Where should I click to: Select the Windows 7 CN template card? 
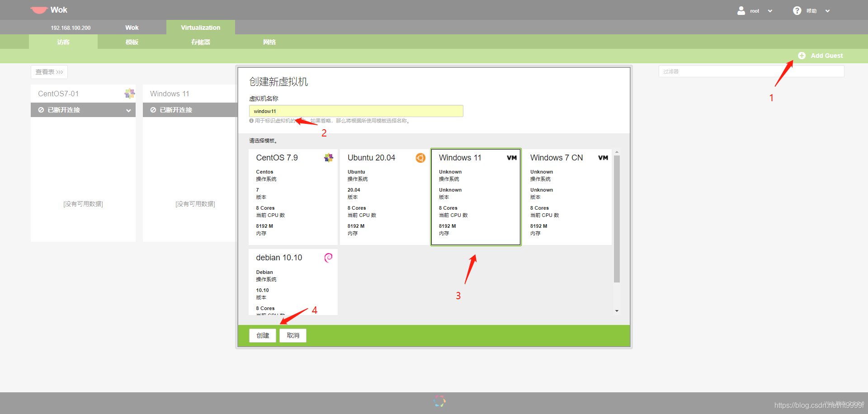pos(567,197)
